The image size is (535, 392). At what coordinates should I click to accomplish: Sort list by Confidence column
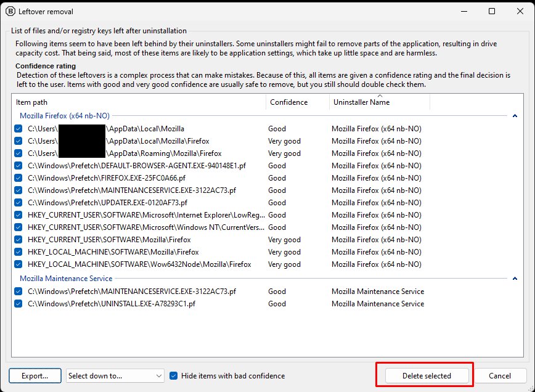(298, 102)
